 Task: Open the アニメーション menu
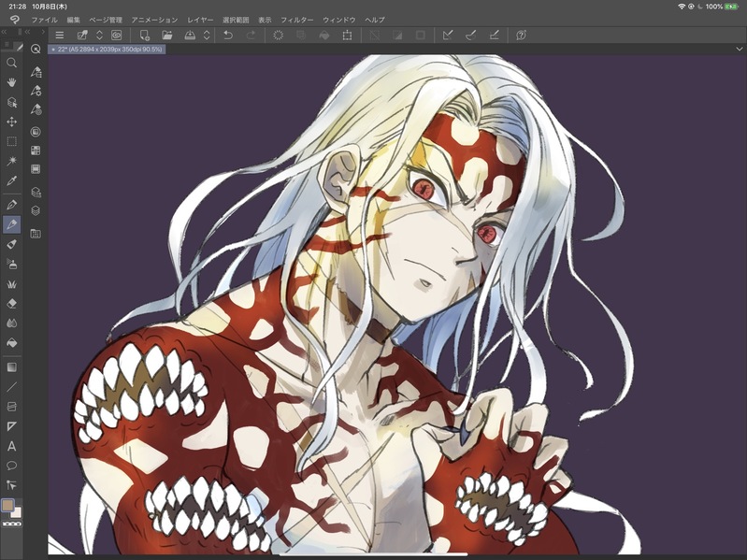point(154,20)
